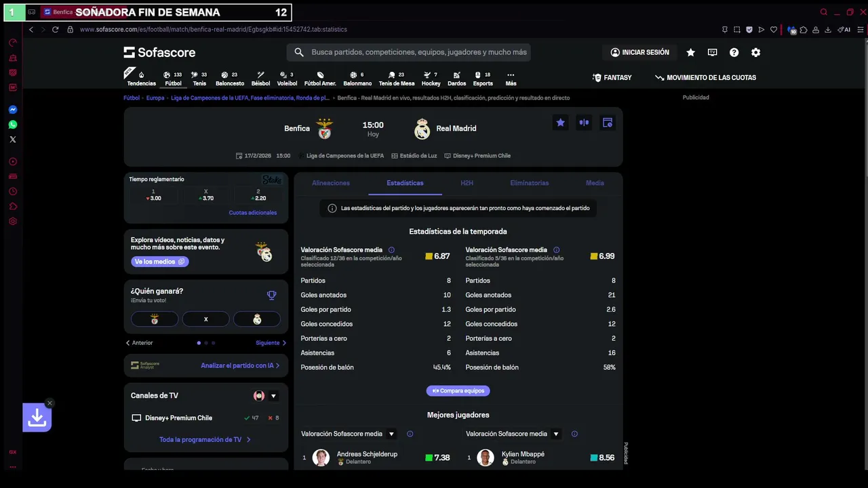Open sidebar settings gear icon
868x488 pixels.
pos(12,222)
